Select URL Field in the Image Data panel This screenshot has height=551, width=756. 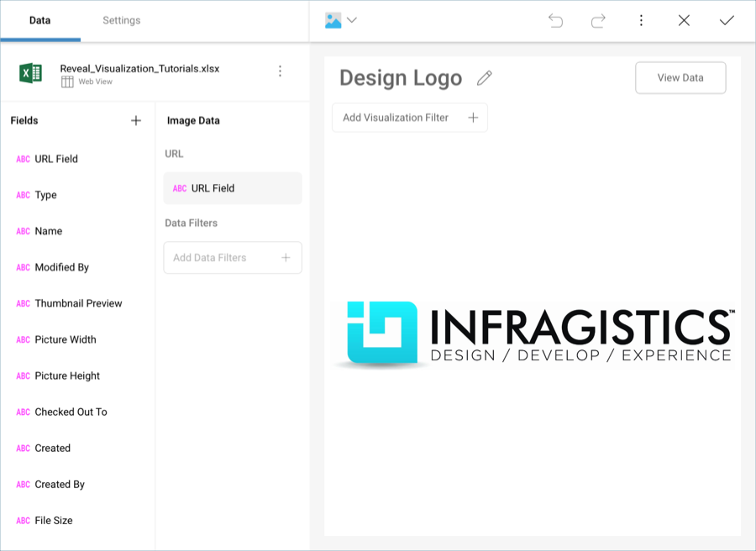coord(233,188)
